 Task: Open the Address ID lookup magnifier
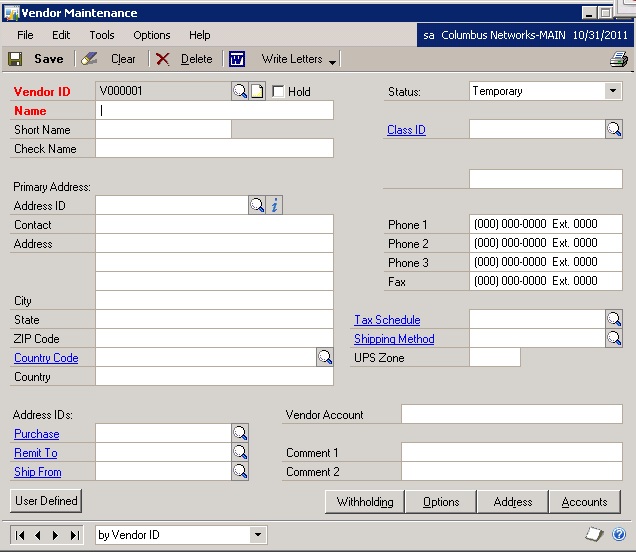pyautogui.click(x=257, y=205)
